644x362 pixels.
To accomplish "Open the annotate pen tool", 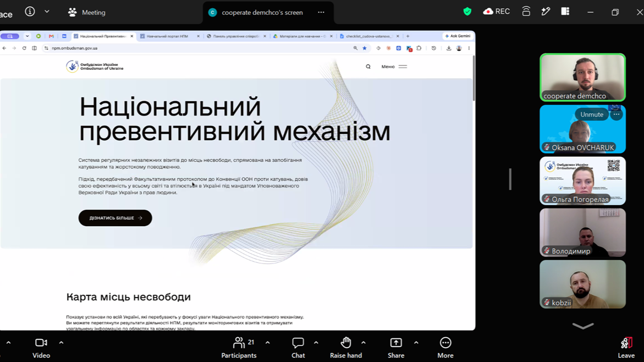I will 546,12.
